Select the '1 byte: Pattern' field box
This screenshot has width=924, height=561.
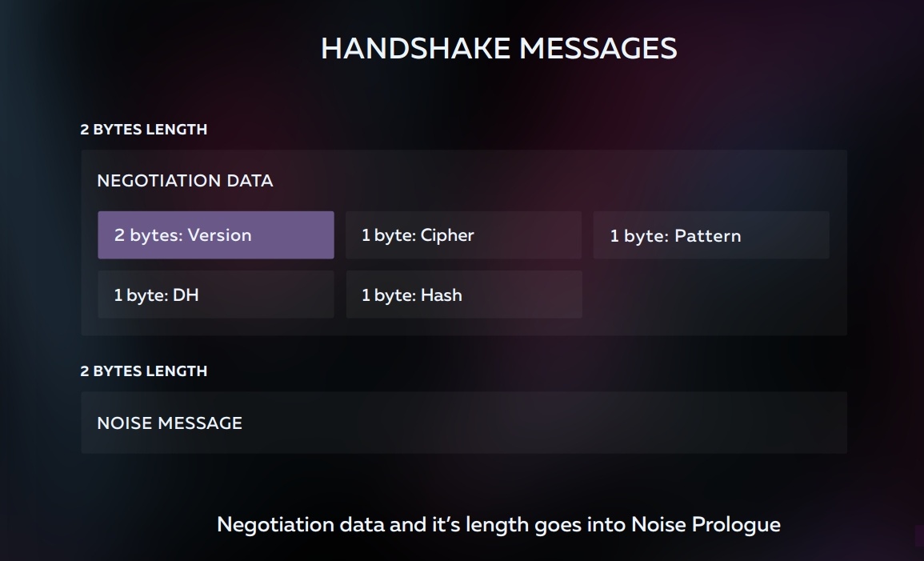pyautogui.click(x=711, y=235)
